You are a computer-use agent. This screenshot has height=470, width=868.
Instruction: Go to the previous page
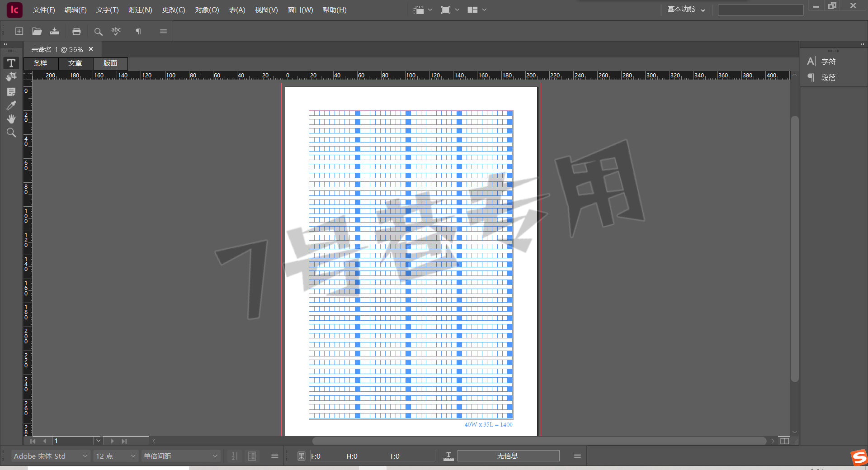(44, 441)
